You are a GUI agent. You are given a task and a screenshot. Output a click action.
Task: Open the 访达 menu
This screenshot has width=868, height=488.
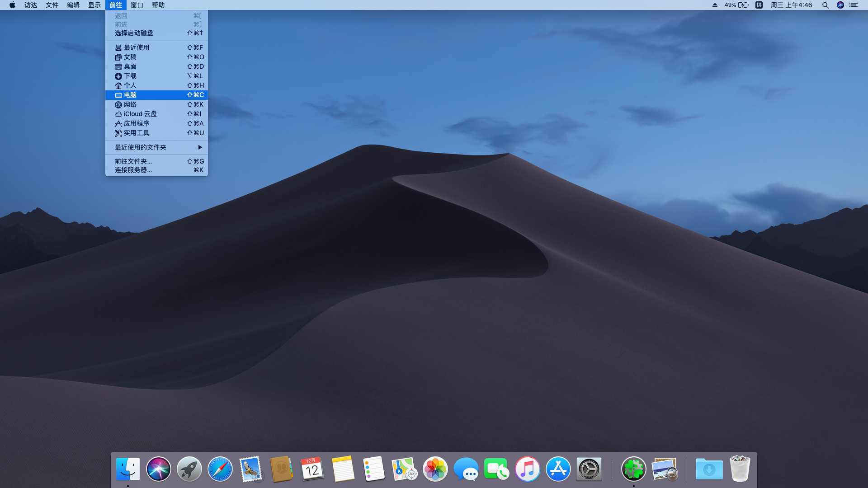point(31,5)
